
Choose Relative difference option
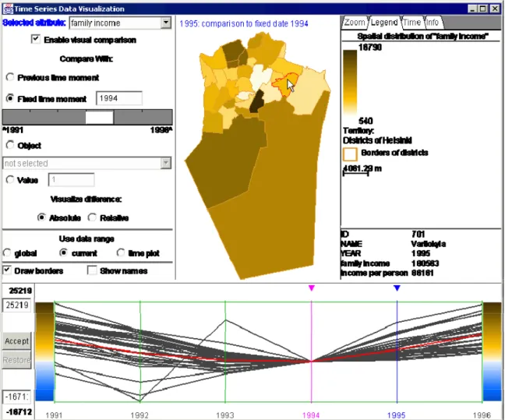click(x=92, y=217)
